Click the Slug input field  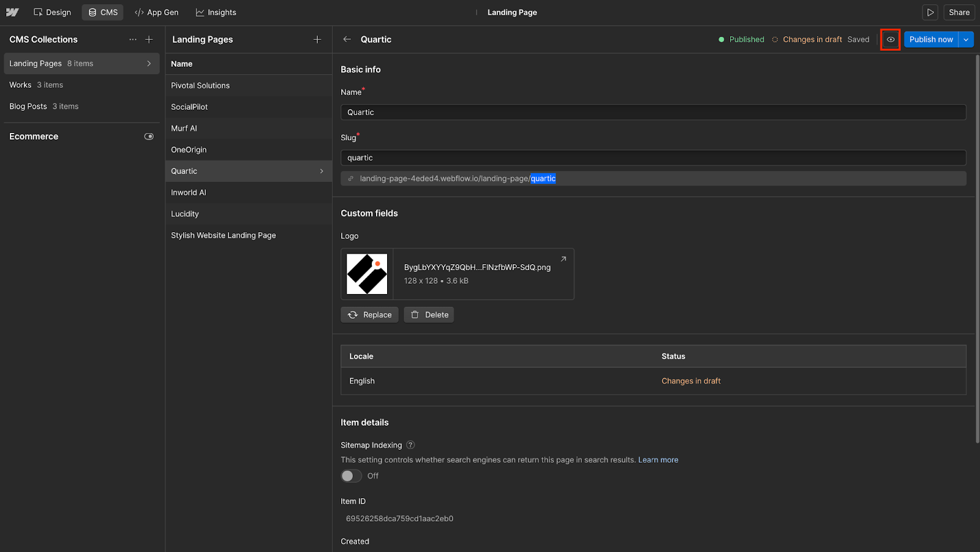[x=654, y=157]
